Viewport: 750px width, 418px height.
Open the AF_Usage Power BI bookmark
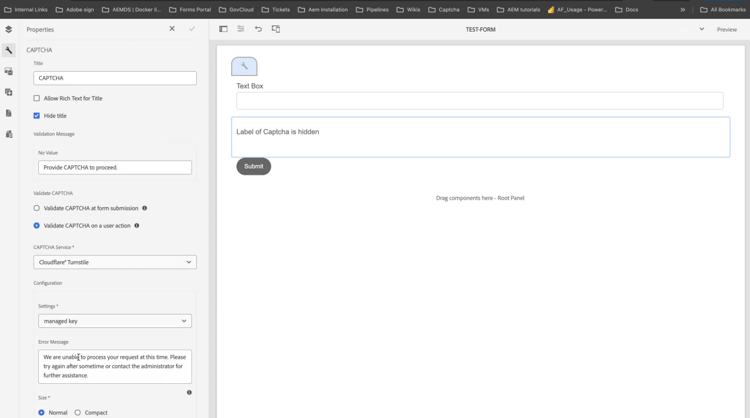click(x=577, y=10)
